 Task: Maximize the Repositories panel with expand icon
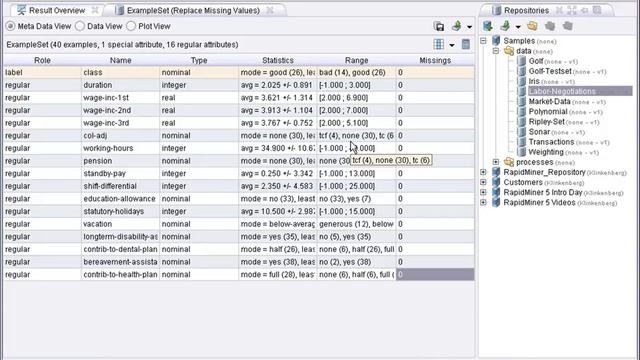(572, 10)
